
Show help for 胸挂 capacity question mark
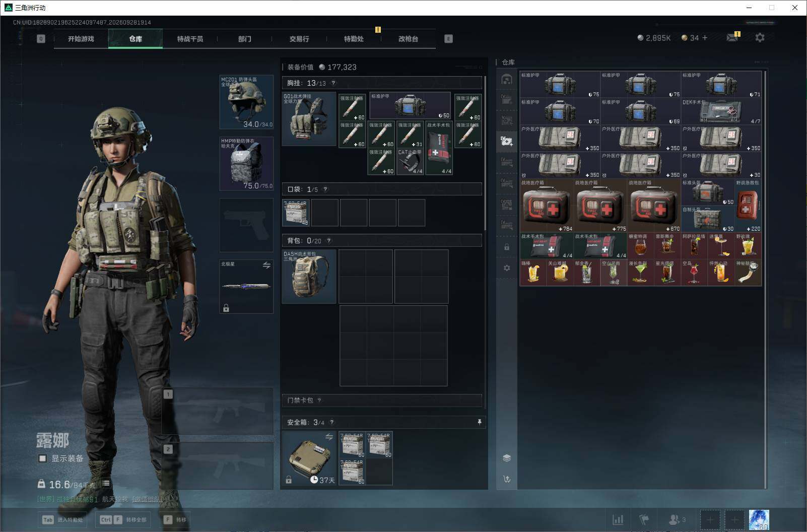(333, 83)
